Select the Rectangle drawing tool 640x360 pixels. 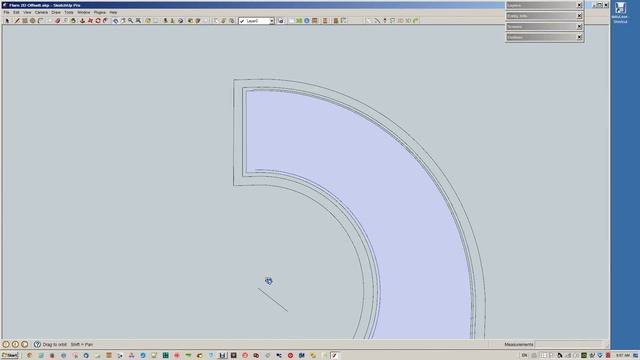25,20
